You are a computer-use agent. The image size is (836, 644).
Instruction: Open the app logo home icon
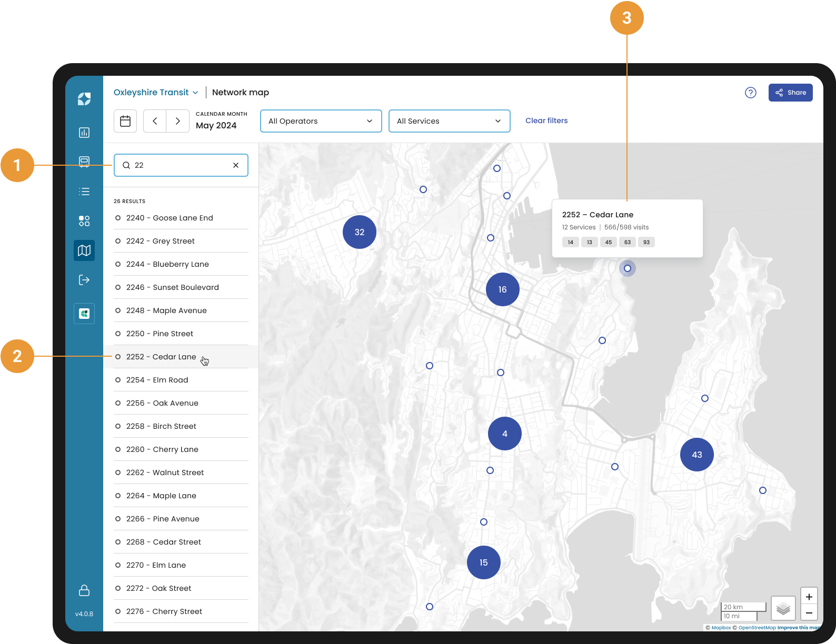[x=84, y=99]
